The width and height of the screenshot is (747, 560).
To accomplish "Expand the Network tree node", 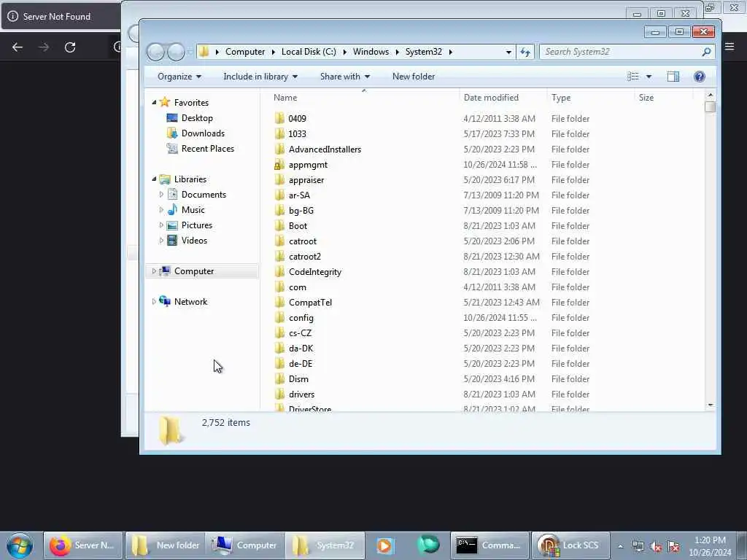I will (154, 301).
